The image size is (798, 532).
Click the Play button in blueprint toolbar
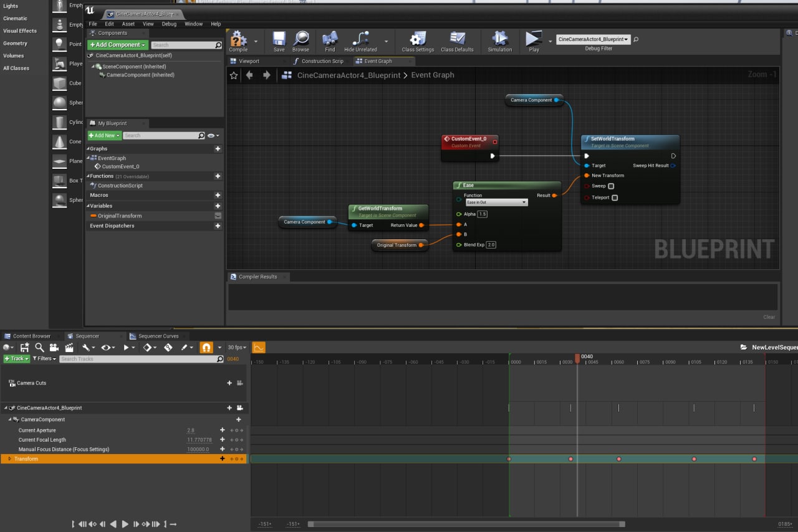pyautogui.click(x=534, y=42)
